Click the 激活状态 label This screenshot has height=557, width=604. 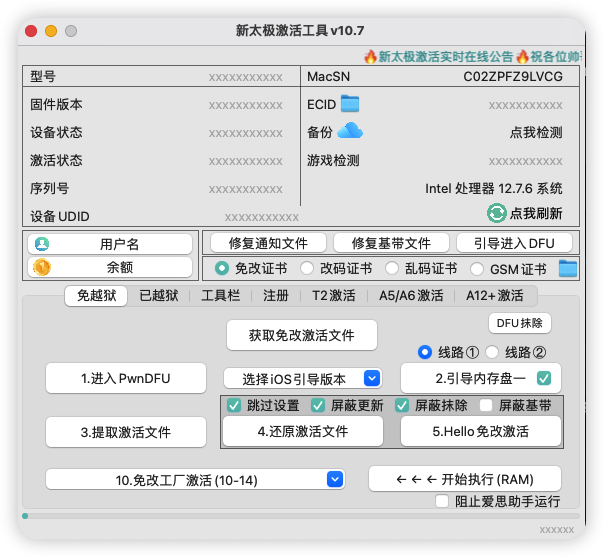(56, 160)
